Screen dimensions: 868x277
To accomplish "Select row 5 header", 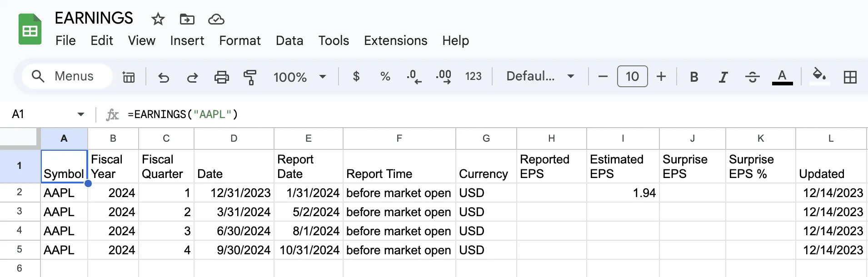I will (20, 249).
